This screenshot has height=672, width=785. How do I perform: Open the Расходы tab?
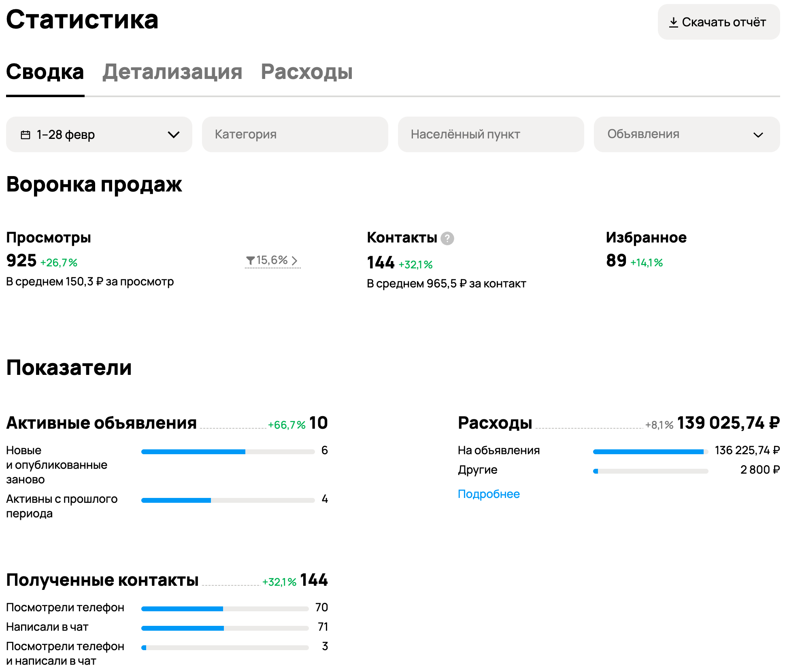click(306, 72)
